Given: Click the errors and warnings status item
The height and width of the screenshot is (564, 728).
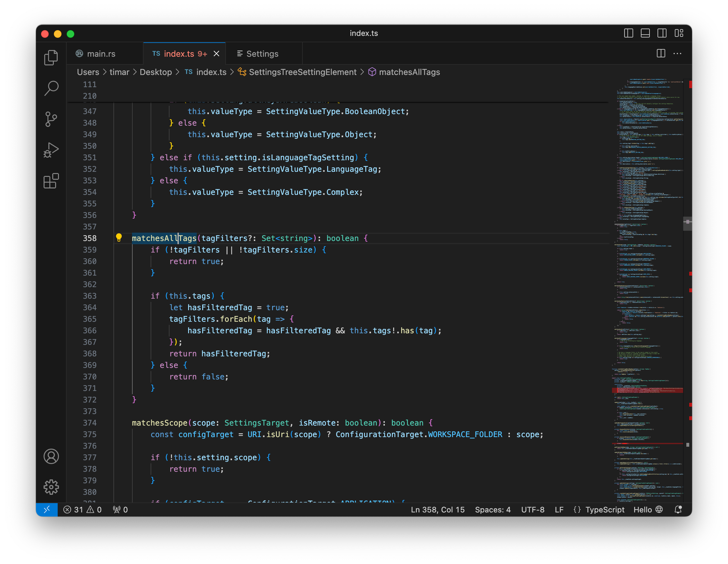Looking at the screenshot, I should [82, 509].
